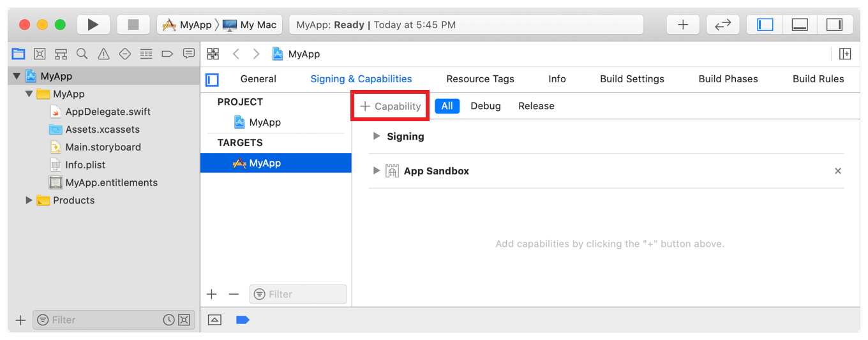Screen dimensions: 868x340
Task: Toggle the right inspector panel
Action: pyautogui.click(x=834, y=25)
